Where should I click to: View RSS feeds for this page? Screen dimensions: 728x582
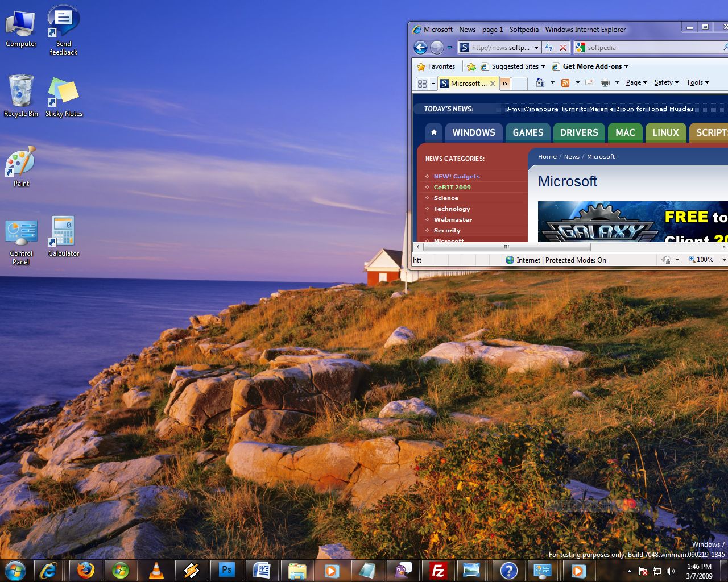(x=566, y=82)
